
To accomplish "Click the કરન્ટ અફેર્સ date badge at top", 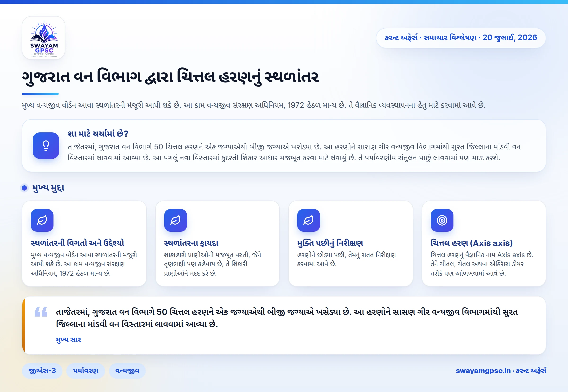I will pyautogui.click(x=461, y=38).
